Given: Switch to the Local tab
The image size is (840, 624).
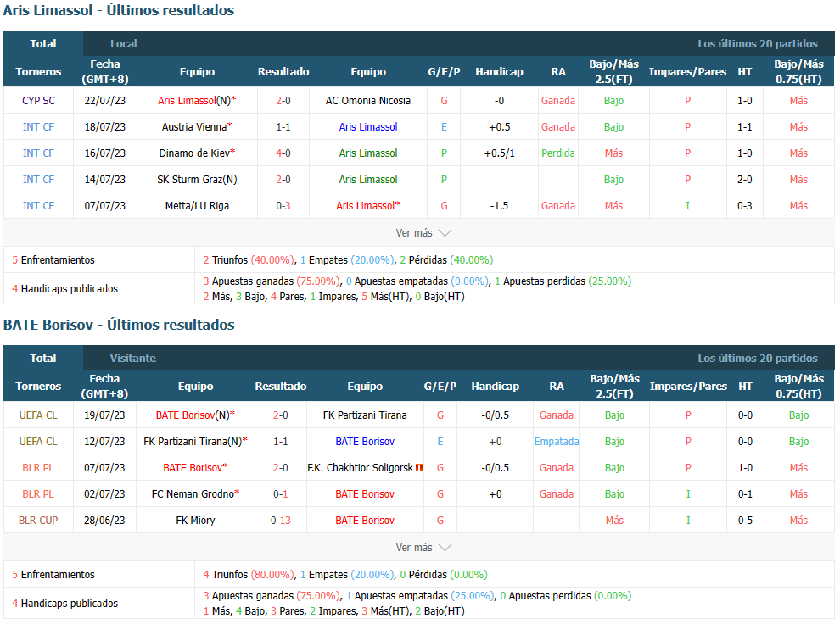Looking at the screenshot, I should point(124,44).
